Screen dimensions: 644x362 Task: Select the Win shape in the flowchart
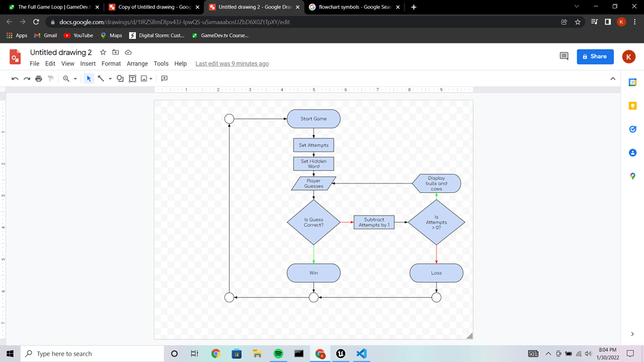click(313, 272)
